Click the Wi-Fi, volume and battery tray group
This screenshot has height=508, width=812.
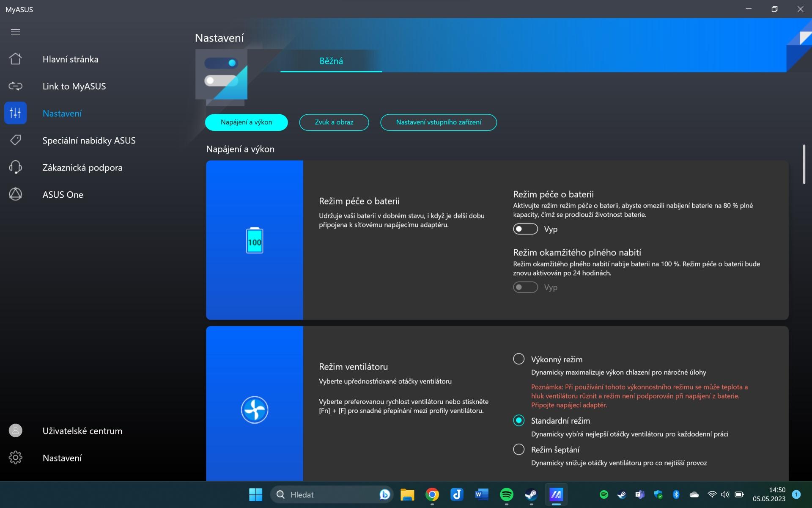[725, 494]
